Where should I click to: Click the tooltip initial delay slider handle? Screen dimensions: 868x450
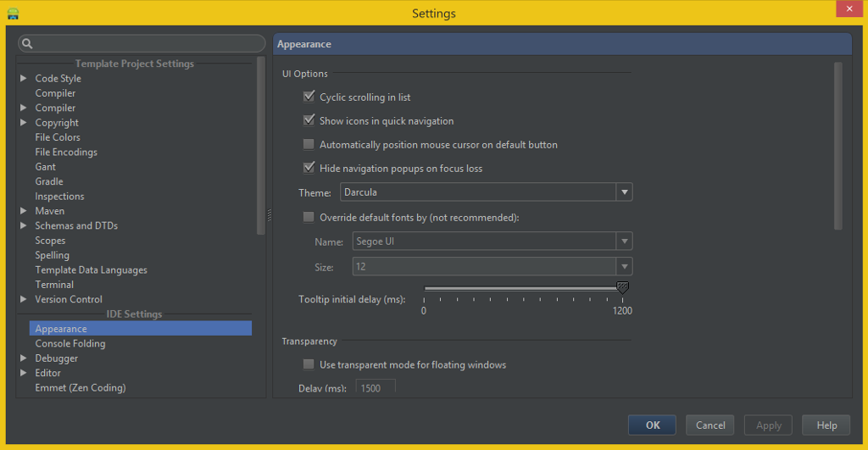point(622,287)
